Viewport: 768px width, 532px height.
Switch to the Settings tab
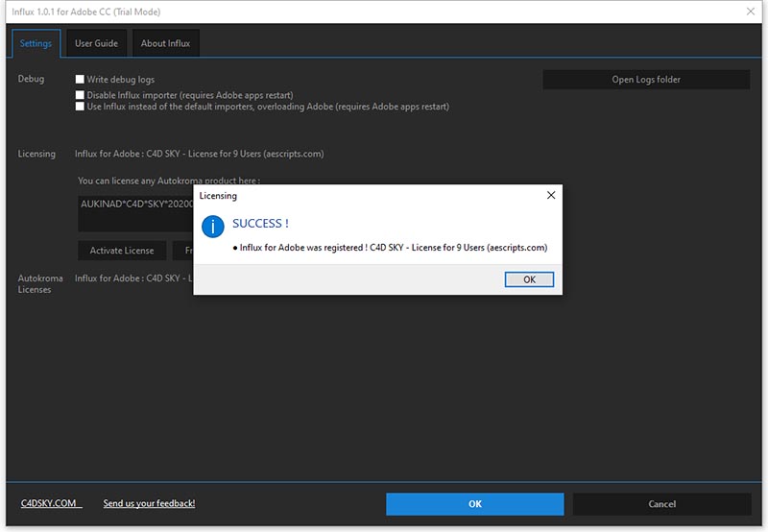pyautogui.click(x=36, y=43)
